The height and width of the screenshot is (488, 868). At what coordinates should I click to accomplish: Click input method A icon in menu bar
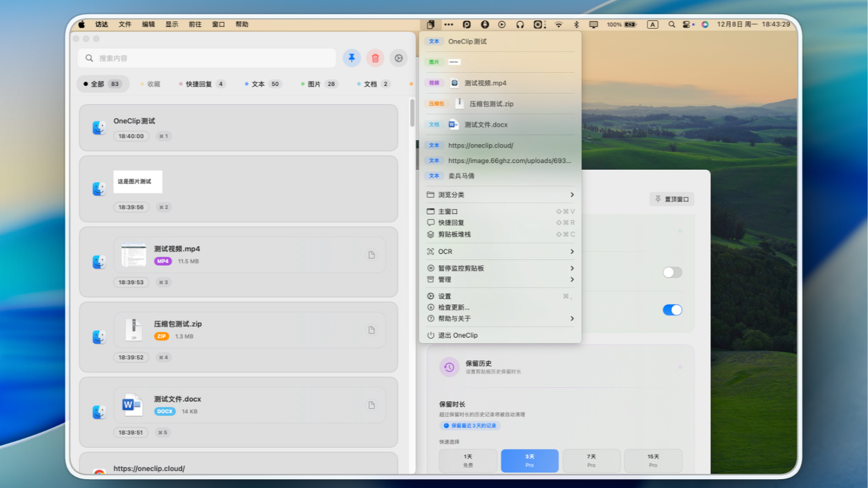coord(653,24)
